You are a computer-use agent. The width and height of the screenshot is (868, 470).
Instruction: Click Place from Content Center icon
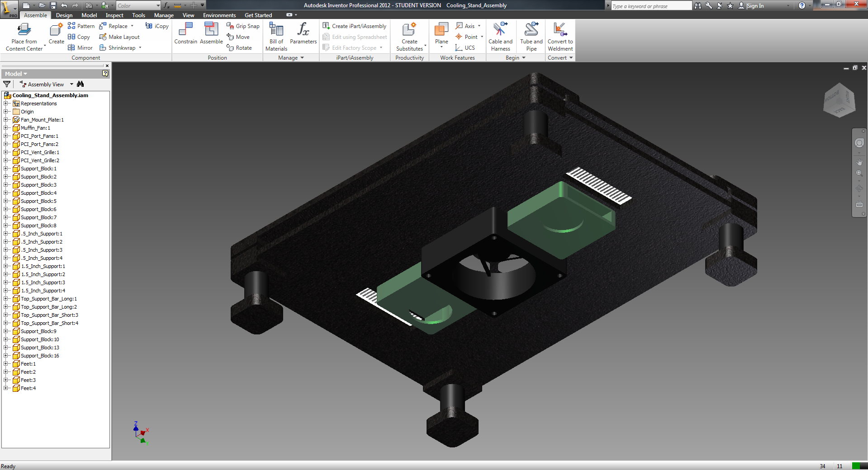pyautogui.click(x=24, y=30)
